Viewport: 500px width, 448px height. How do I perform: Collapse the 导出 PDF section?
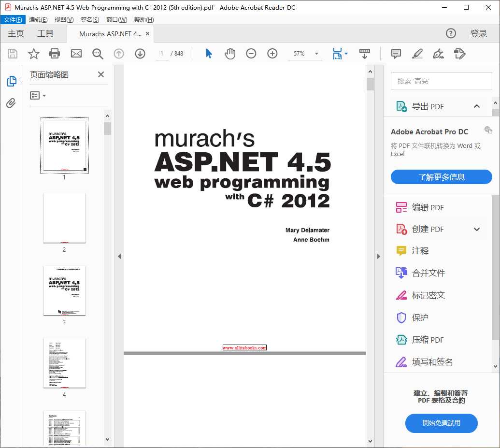(476, 106)
